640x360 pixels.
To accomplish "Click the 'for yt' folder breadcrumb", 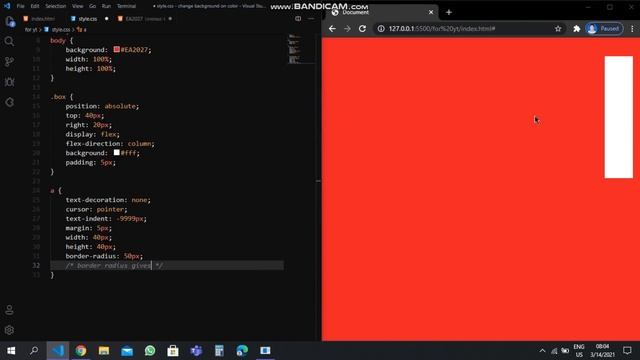I will pyautogui.click(x=30, y=29).
